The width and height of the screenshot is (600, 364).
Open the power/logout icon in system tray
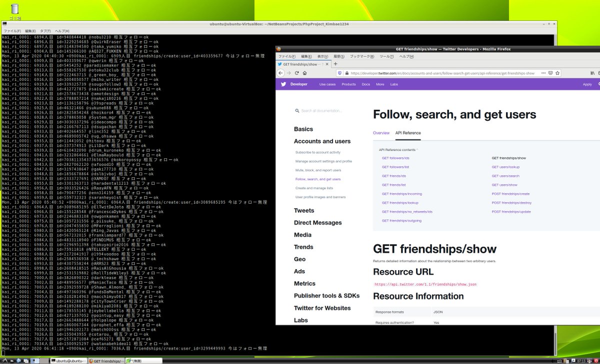[x=596, y=361]
